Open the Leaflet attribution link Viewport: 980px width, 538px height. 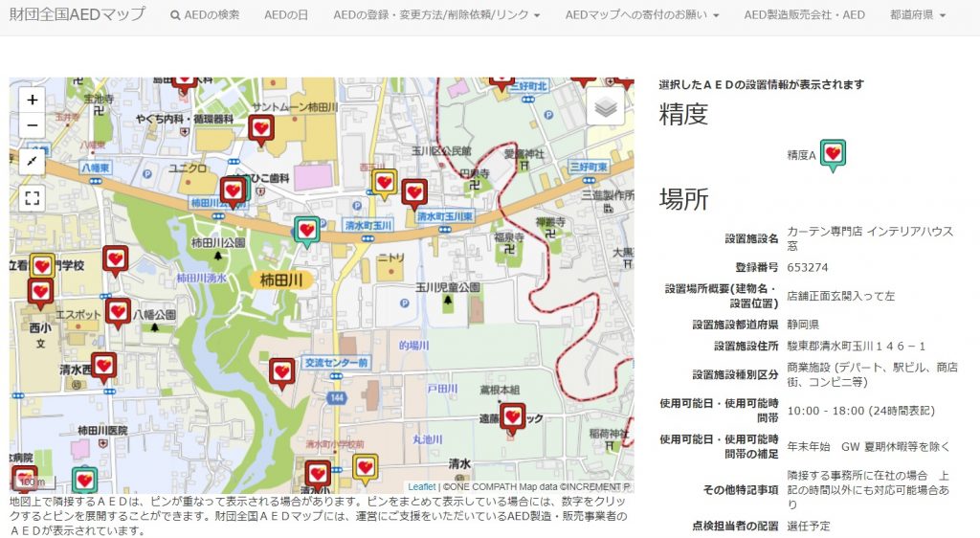(421, 486)
